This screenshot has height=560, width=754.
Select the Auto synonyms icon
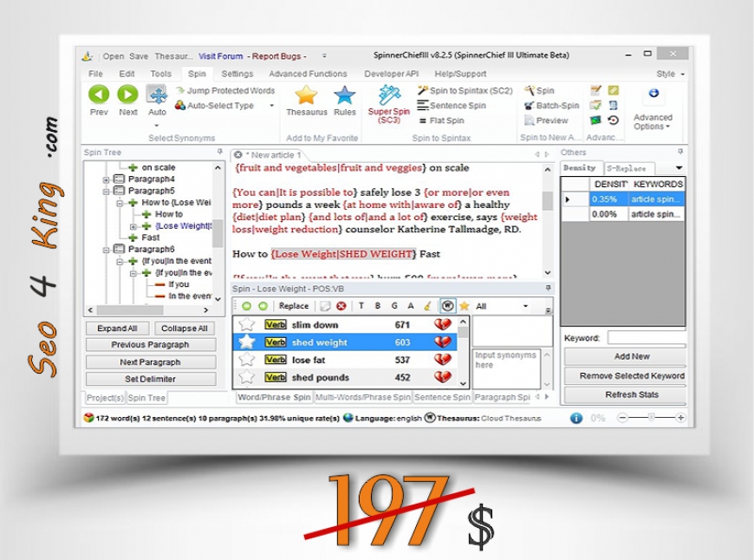(x=157, y=94)
